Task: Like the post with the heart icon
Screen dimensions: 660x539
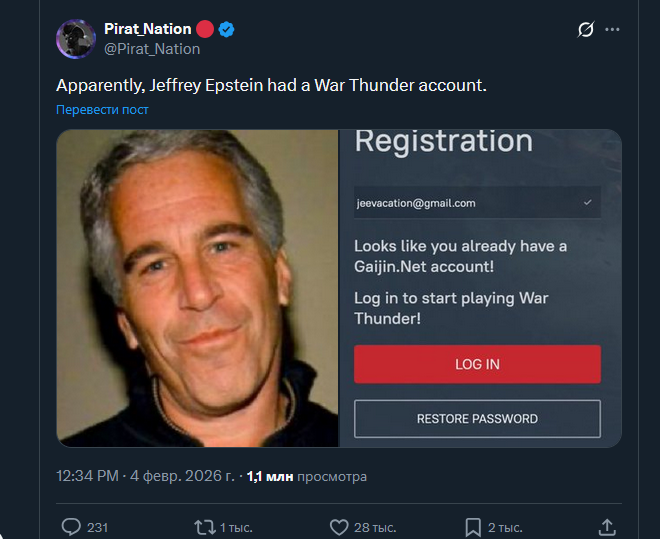Action: click(339, 527)
